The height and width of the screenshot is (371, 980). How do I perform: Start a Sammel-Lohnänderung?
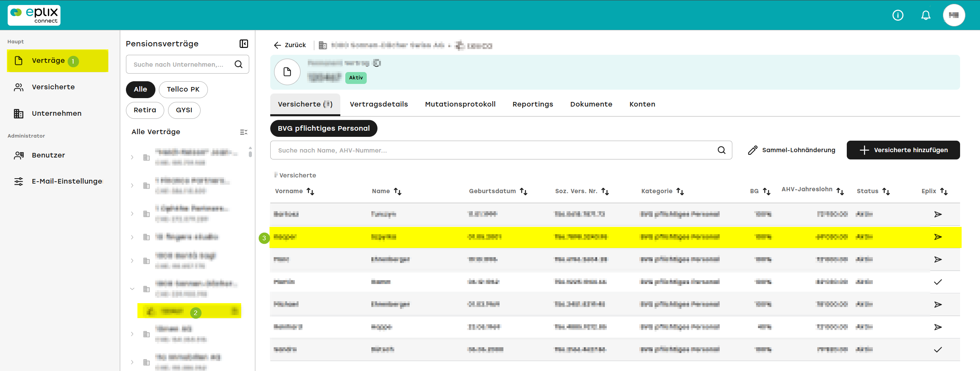click(x=791, y=150)
